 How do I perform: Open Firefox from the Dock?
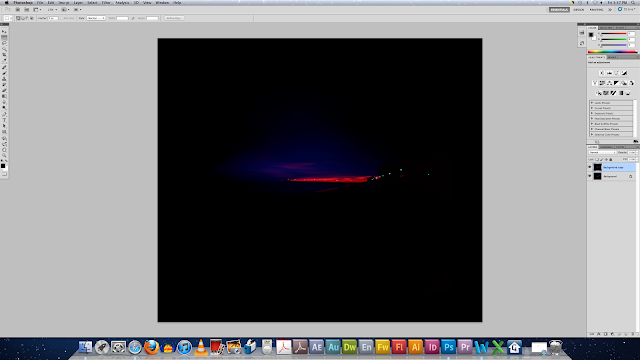click(x=151, y=347)
